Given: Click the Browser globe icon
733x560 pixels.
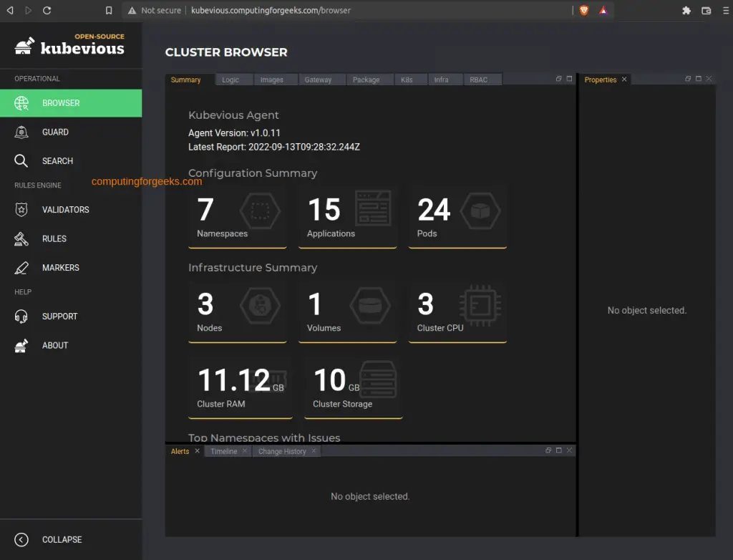Looking at the screenshot, I should point(21,103).
